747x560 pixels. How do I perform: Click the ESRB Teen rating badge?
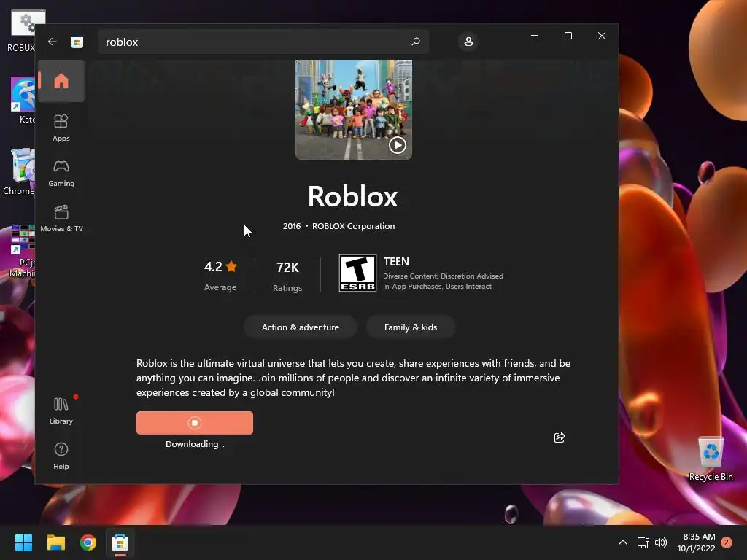pyautogui.click(x=357, y=273)
